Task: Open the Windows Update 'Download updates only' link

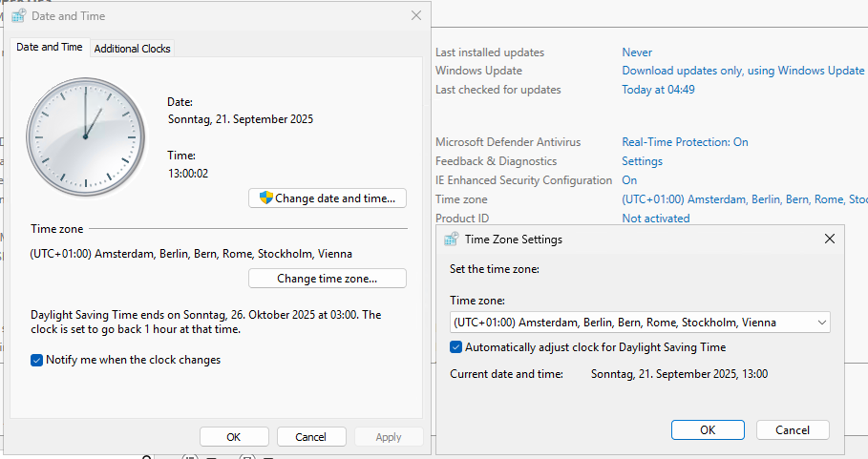Action: tap(742, 71)
